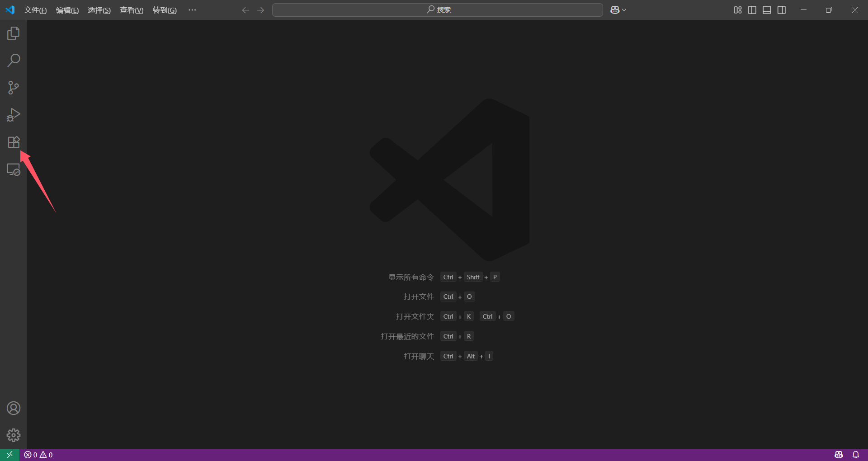Open the 转到(G) menu
The image size is (868, 461).
[x=165, y=9]
